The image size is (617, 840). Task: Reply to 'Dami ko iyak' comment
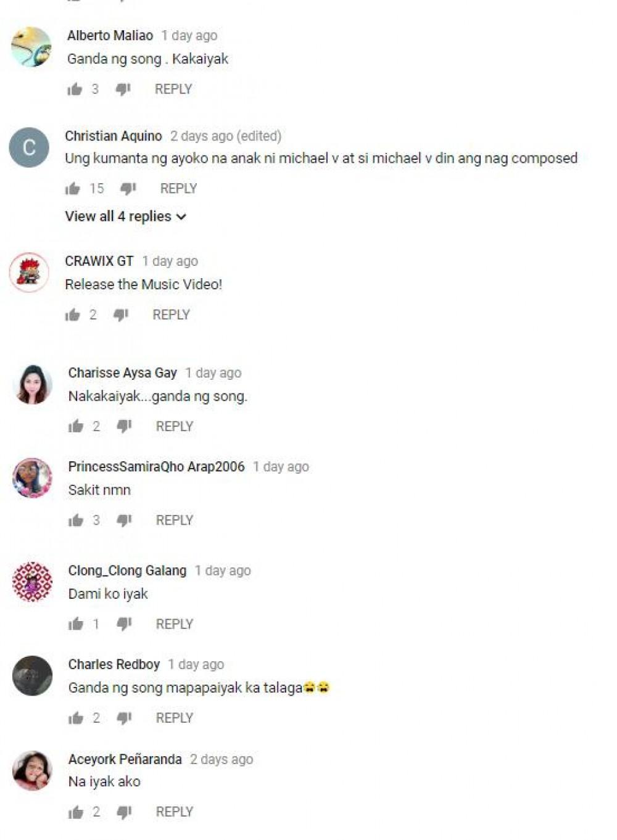(x=175, y=624)
